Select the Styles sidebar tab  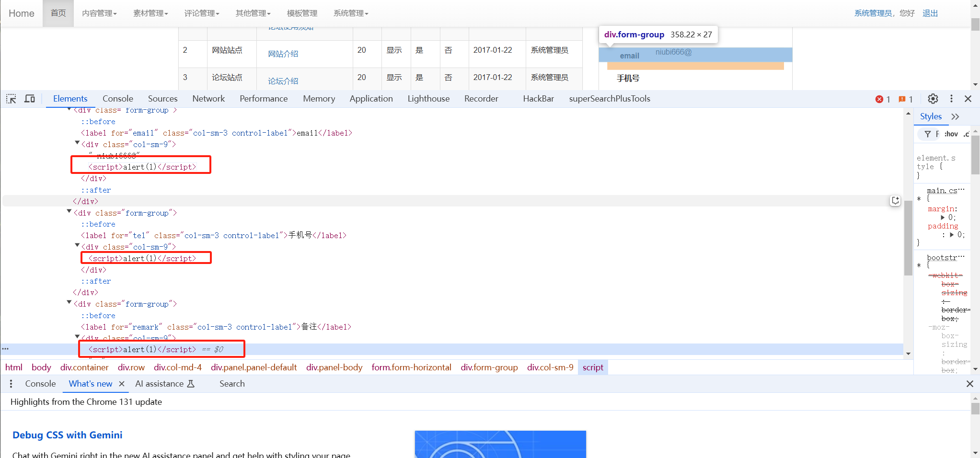point(931,116)
